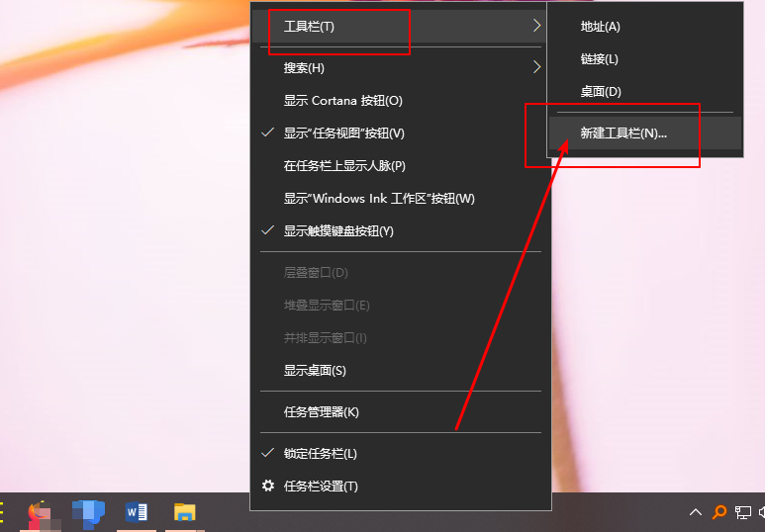Choose 显示桌面 menu entry

[x=315, y=371]
